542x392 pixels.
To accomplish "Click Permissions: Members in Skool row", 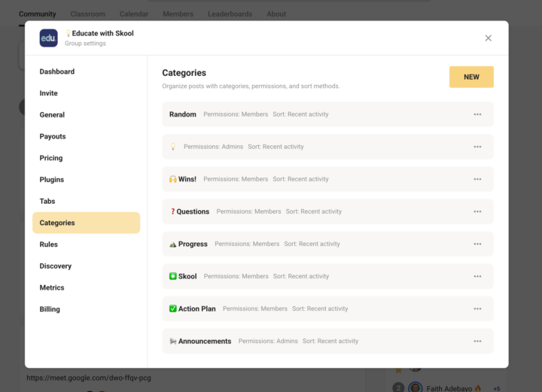I will [236, 276].
